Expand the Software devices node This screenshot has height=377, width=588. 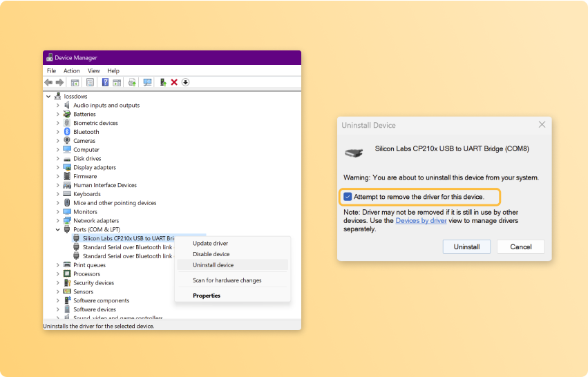[58, 309]
